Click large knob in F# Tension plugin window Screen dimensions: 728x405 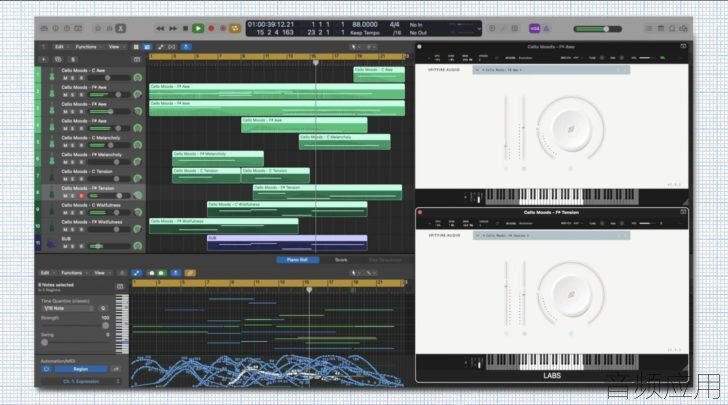pyautogui.click(x=571, y=295)
